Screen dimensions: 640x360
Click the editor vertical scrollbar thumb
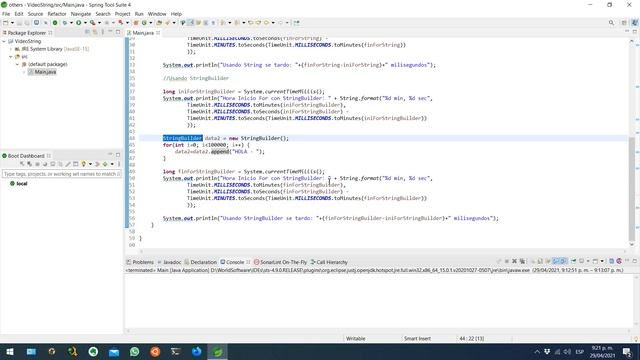click(x=632, y=188)
